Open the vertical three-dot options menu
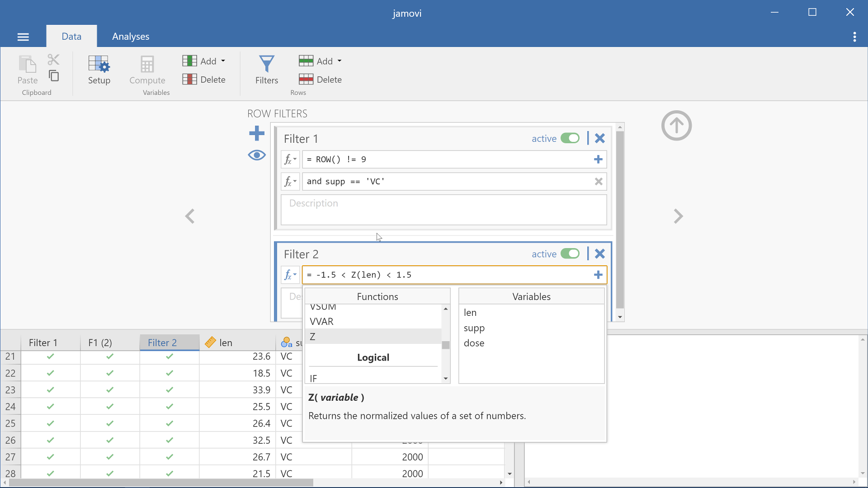The width and height of the screenshot is (868, 488). point(854,37)
